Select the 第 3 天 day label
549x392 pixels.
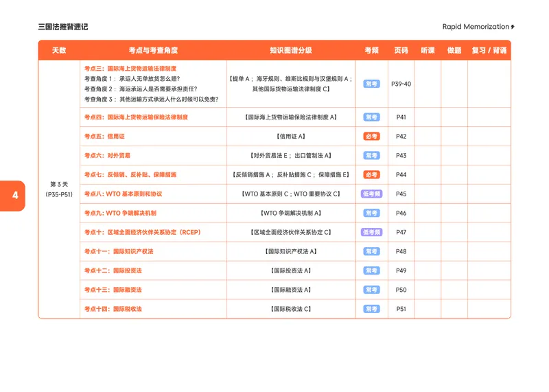pyautogui.click(x=59, y=184)
